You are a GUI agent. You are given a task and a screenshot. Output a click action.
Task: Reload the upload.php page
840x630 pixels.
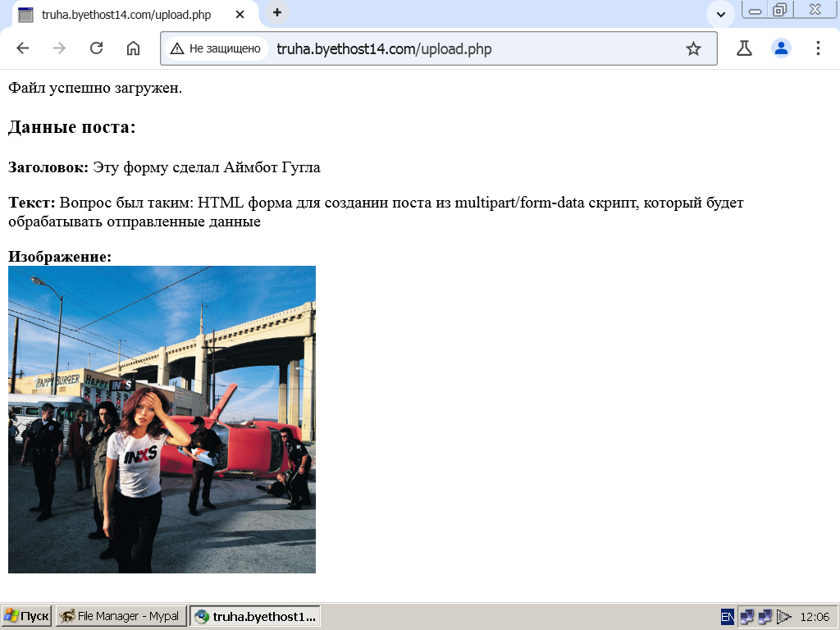(96, 48)
